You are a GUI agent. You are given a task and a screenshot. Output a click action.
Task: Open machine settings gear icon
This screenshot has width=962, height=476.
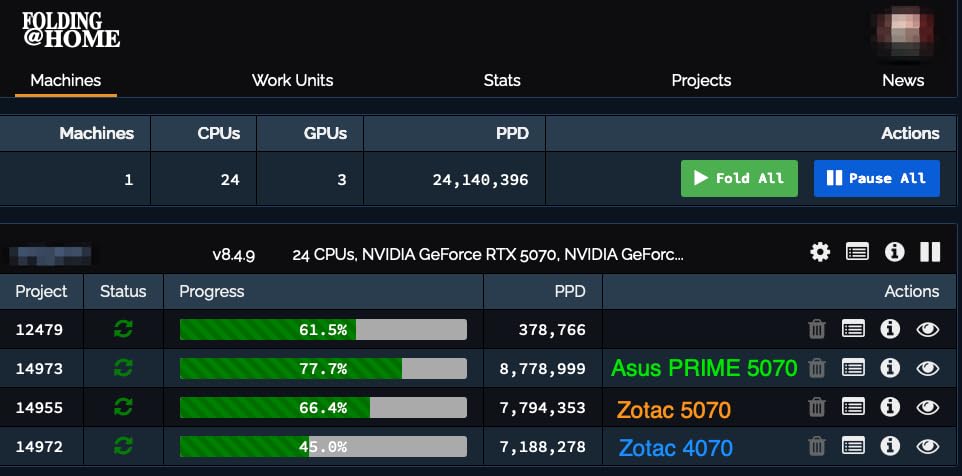pos(820,252)
